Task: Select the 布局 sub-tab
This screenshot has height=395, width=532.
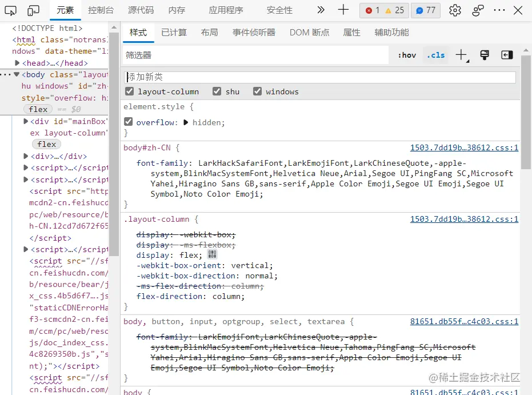Action: coord(209,33)
